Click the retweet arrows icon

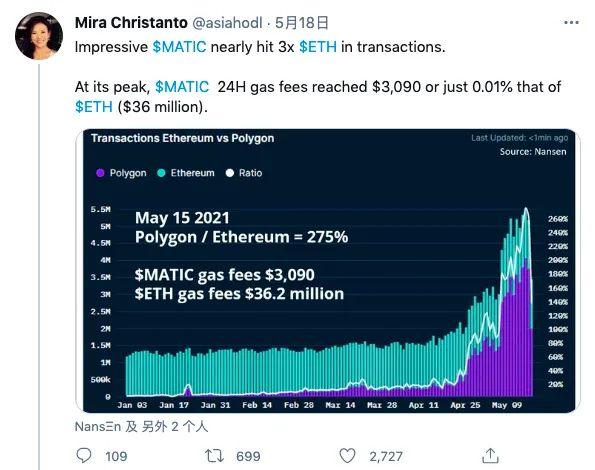coord(214,456)
